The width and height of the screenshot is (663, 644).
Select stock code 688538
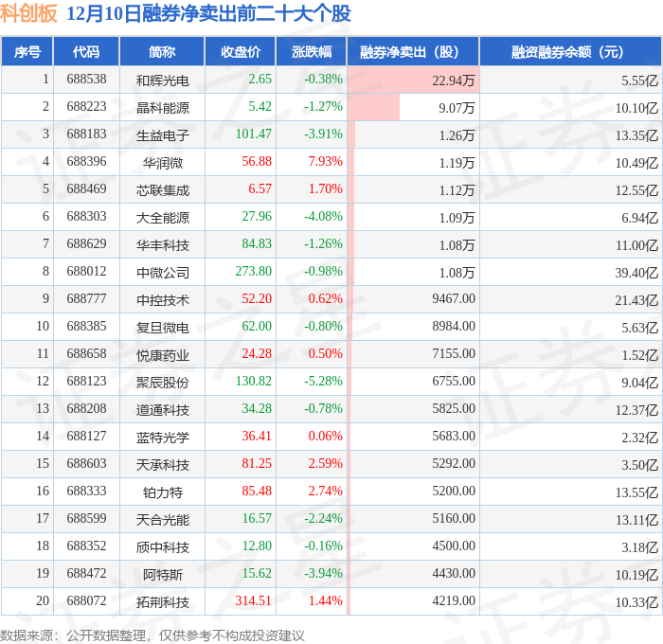tap(86, 79)
